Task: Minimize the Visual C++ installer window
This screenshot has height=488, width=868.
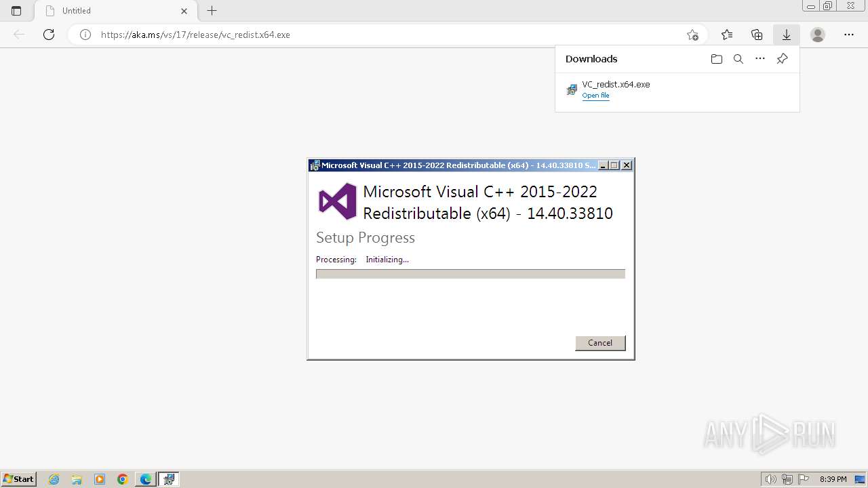Action: click(x=602, y=165)
